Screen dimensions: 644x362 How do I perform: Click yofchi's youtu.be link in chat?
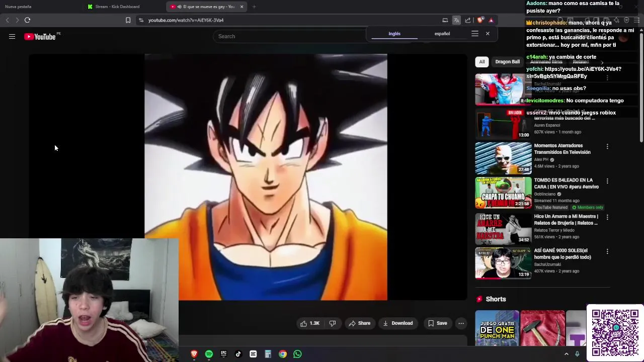coord(574,72)
